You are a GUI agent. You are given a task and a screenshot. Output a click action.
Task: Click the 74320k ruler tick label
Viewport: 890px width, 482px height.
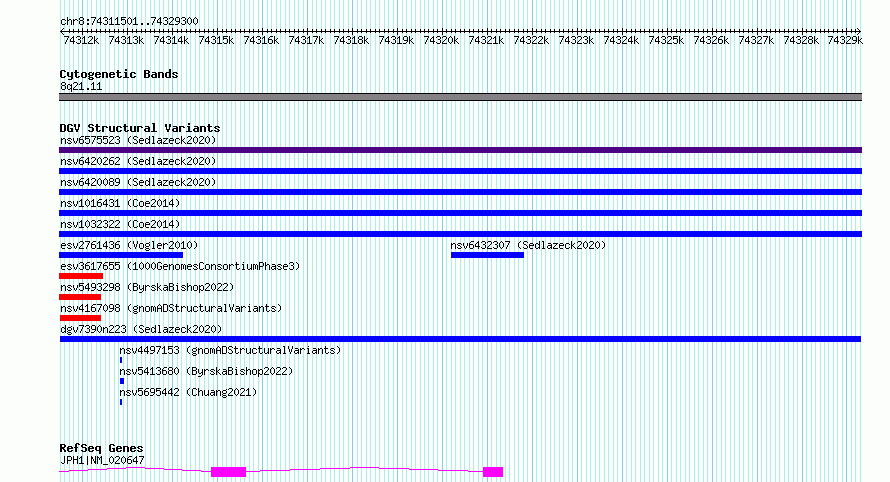(441, 40)
